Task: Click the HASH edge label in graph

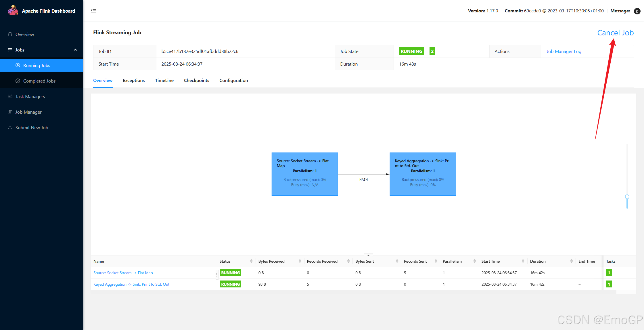Action: pos(363,180)
